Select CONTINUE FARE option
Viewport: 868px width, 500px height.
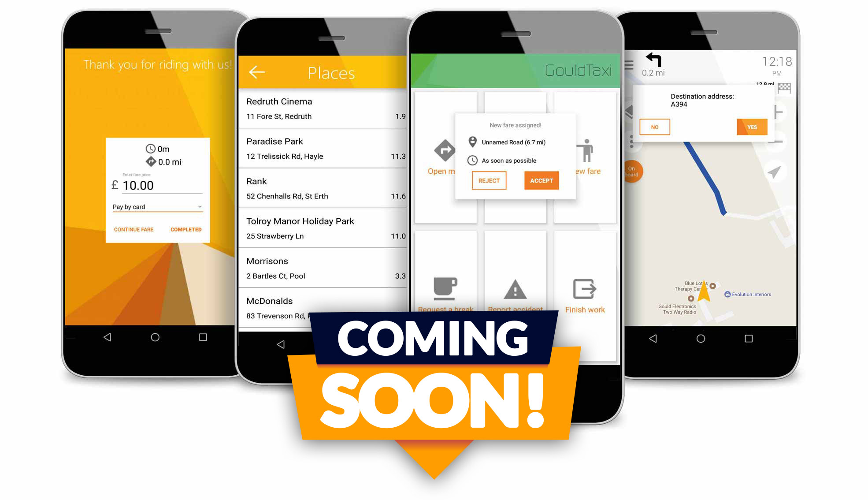(133, 229)
